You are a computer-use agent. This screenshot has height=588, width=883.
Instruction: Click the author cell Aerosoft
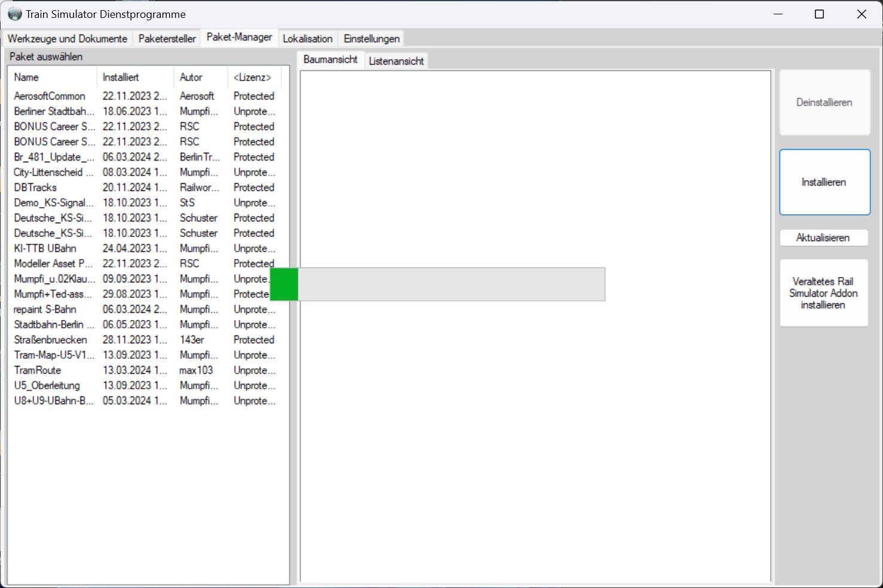coord(197,96)
